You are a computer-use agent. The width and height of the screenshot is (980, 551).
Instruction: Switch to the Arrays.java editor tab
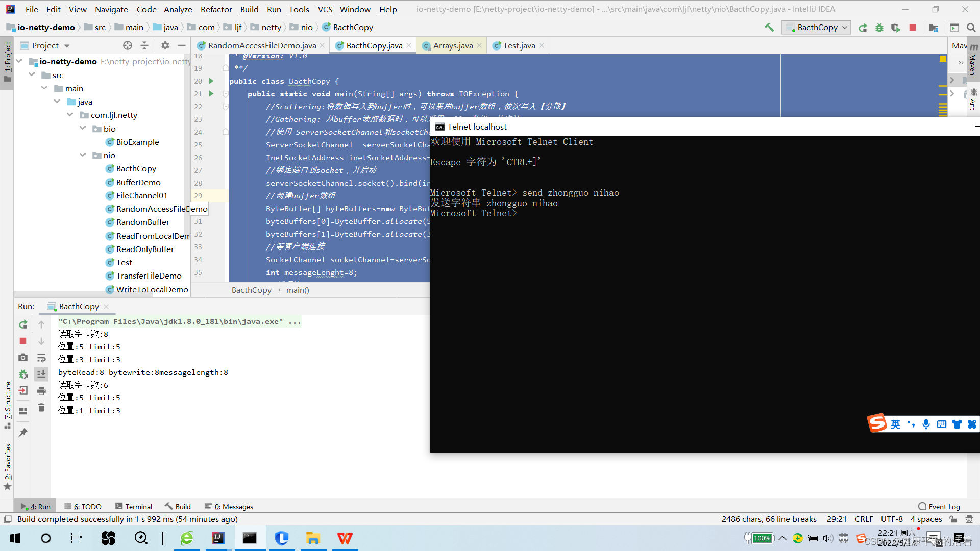pos(452,45)
